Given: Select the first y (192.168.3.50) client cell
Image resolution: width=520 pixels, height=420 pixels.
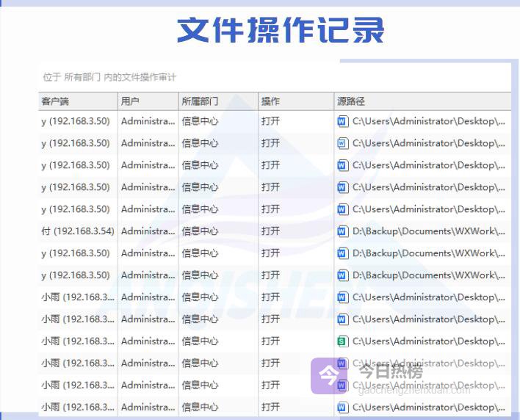Looking at the screenshot, I should 76,121.
